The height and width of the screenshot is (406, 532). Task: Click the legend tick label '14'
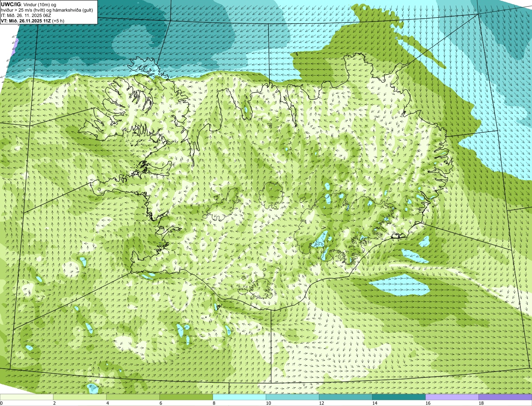pyautogui.click(x=375, y=403)
